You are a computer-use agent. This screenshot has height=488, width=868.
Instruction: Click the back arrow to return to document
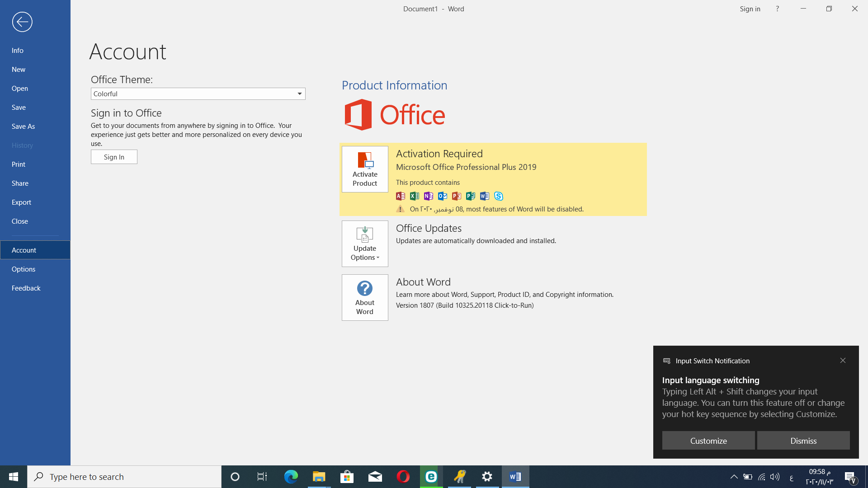point(22,22)
